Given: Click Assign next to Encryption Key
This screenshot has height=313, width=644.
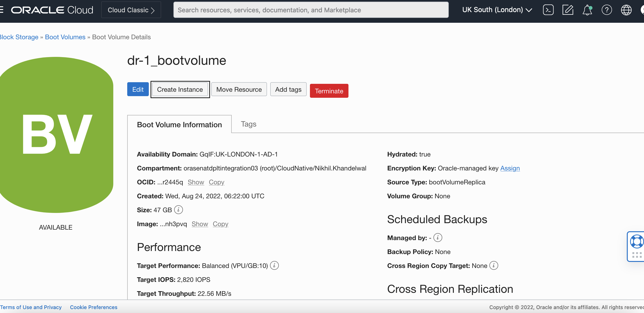Looking at the screenshot, I should tap(510, 168).
